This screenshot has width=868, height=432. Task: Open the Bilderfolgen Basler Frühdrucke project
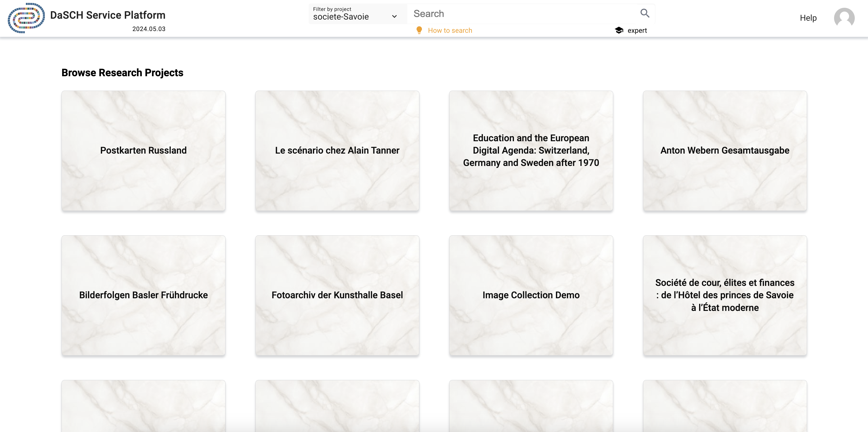pos(143,295)
